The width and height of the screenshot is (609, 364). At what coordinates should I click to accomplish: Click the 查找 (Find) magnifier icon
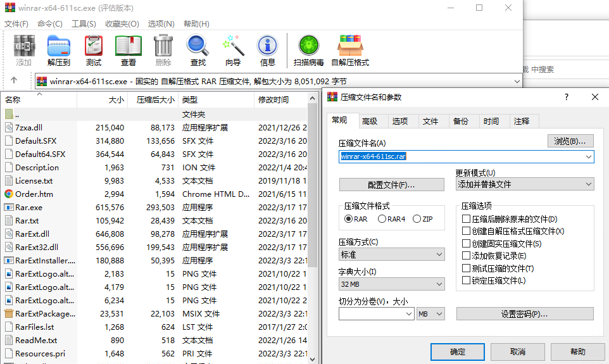click(198, 46)
